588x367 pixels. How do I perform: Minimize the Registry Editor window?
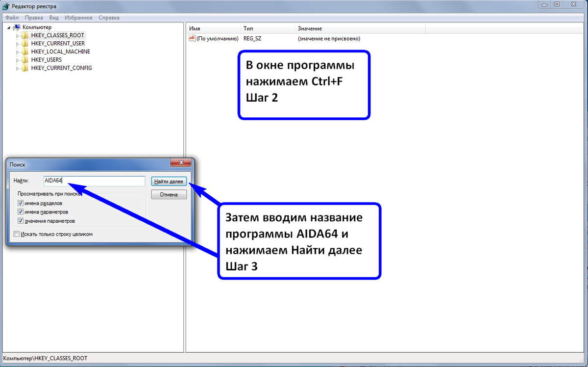544,4
